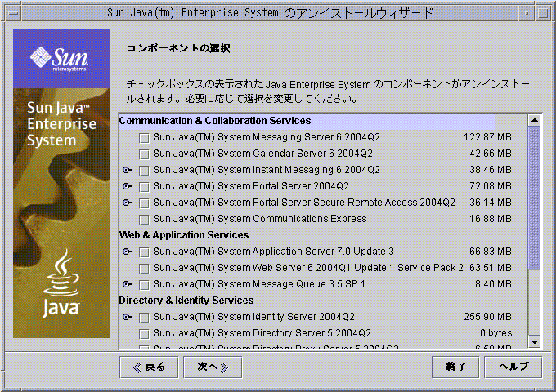Viewport: 556px width, 392px height.
Task: Click the scrollbar up arrow
Action: [534, 120]
